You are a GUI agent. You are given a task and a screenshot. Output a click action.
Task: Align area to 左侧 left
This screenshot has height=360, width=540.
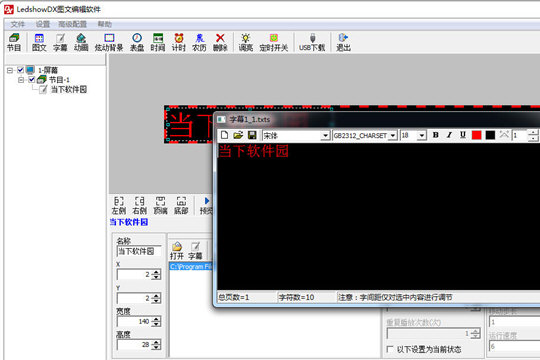(x=119, y=206)
